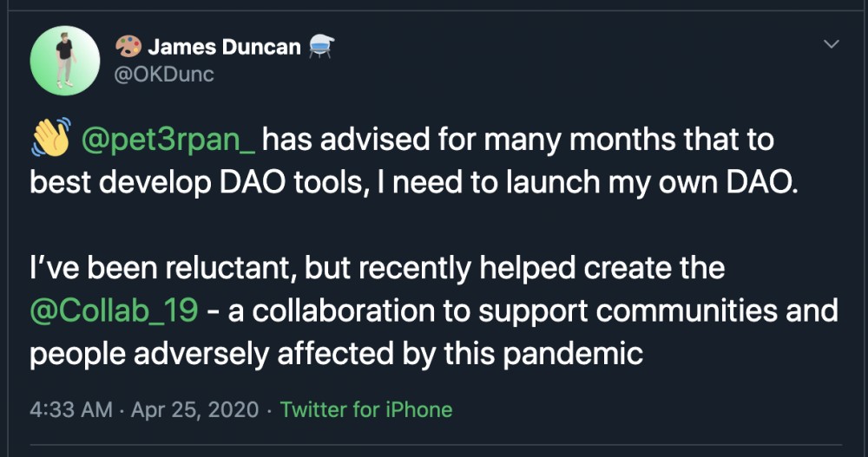Viewport: 868px width, 457px height.
Task: Open the Twitter for iPhone source link
Action: pos(365,408)
